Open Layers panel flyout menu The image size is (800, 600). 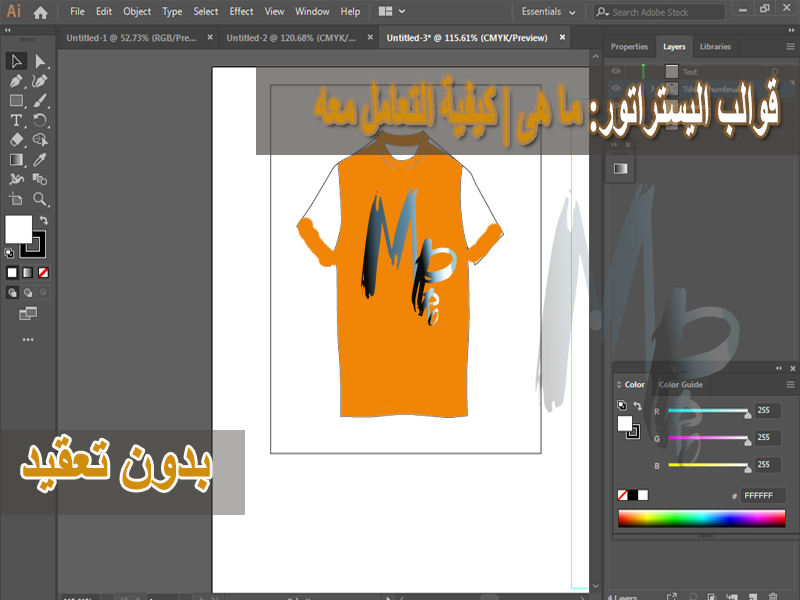[790, 46]
